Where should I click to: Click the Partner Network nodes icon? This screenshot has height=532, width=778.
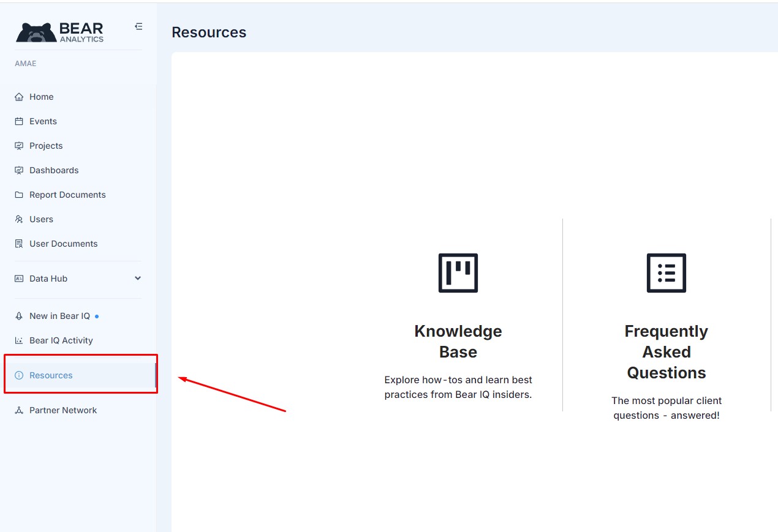pyautogui.click(x=19, y=410)
